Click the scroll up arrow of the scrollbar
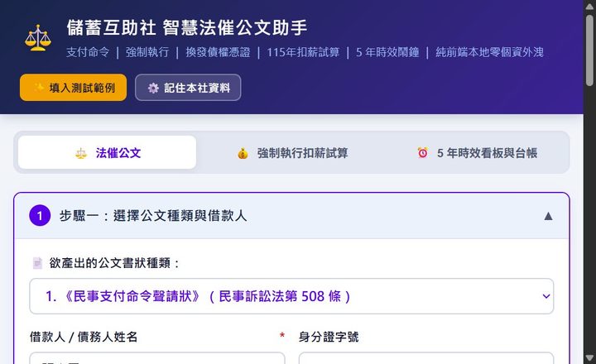This screenshot has width=596, height=364. [589, 6]
